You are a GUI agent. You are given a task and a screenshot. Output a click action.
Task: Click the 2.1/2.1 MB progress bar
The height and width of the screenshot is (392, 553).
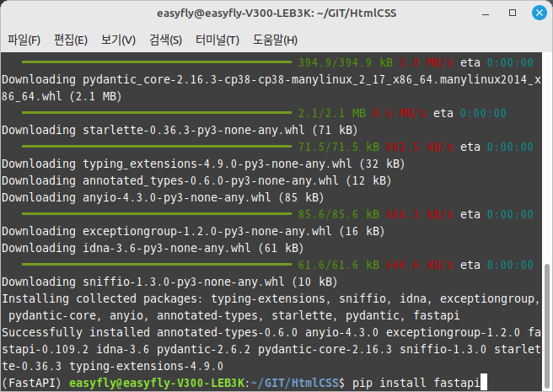[x=157, y=113]
